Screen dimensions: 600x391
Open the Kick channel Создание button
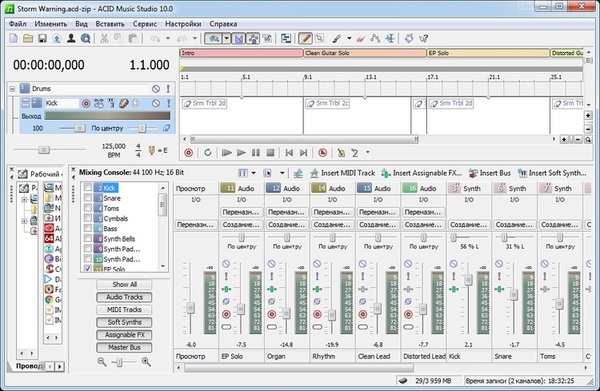469,225
